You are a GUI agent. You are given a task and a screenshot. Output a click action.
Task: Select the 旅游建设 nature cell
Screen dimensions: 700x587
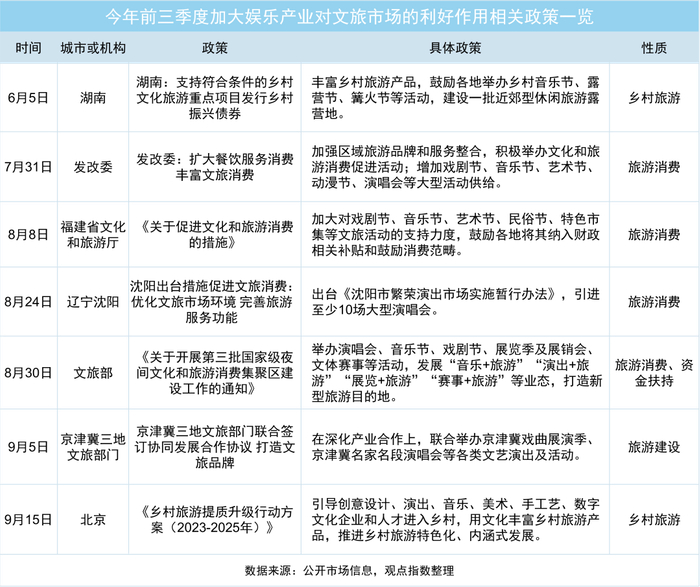click(654, 447)
